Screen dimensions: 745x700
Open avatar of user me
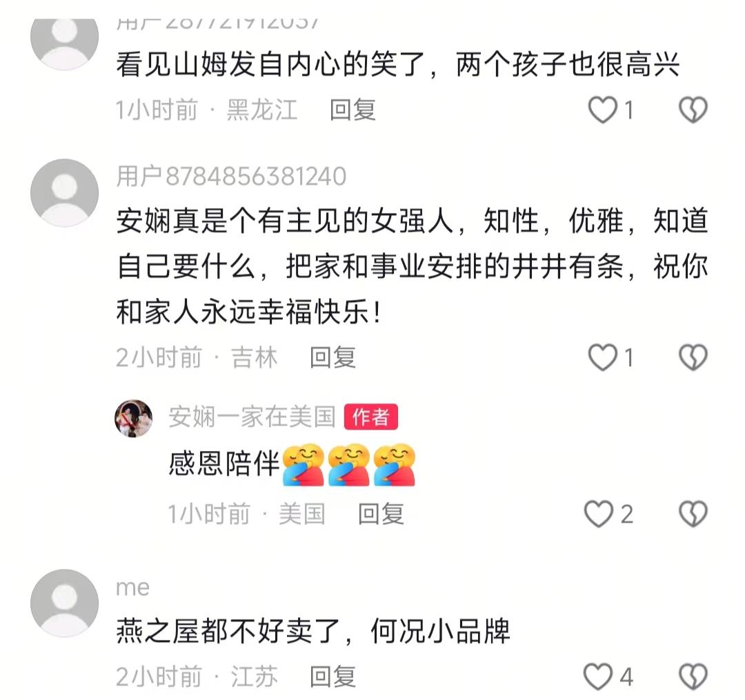(65, 603)
